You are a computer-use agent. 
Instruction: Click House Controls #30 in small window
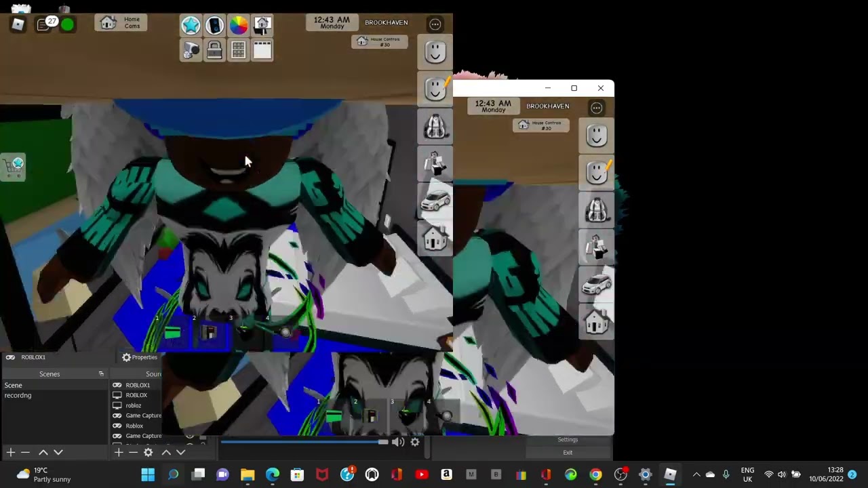tap(541, 125)
